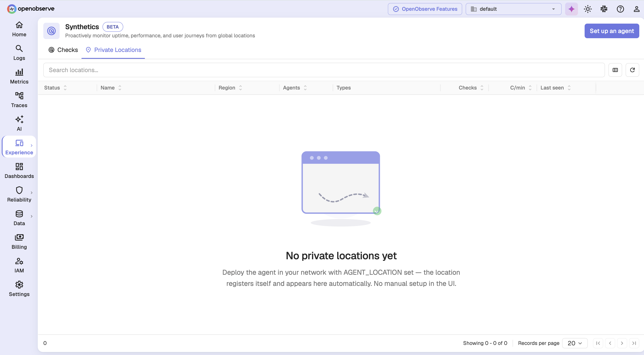This screenshot has height=355, width=644.
Task: Click the Set up an agent button
Action: point(612,31)
